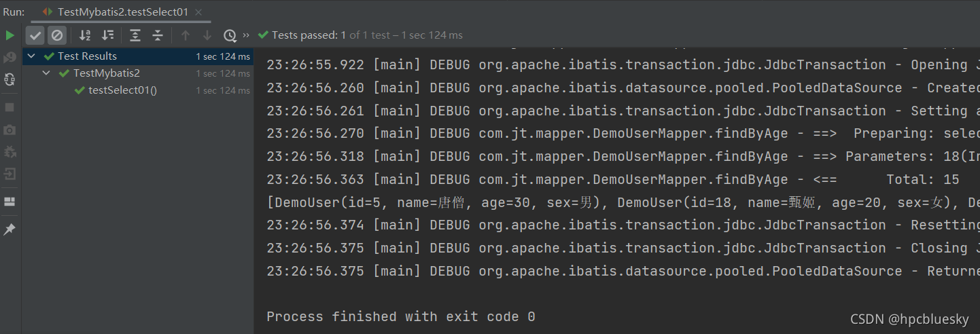Sort tests alphabetically

[x=85, y=35]
